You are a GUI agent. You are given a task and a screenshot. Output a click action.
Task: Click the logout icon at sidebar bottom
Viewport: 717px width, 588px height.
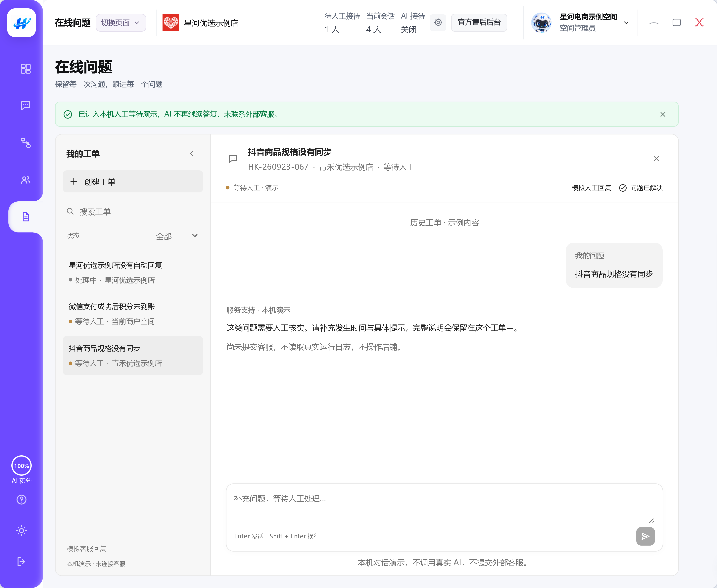[21, 562]
